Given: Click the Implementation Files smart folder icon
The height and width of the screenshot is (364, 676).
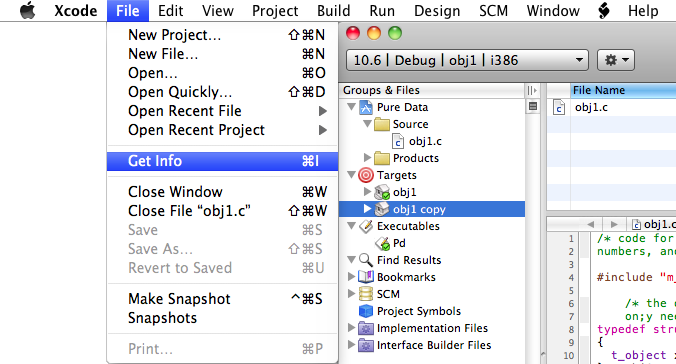Looking at the screenshot, I should [366, 328].
